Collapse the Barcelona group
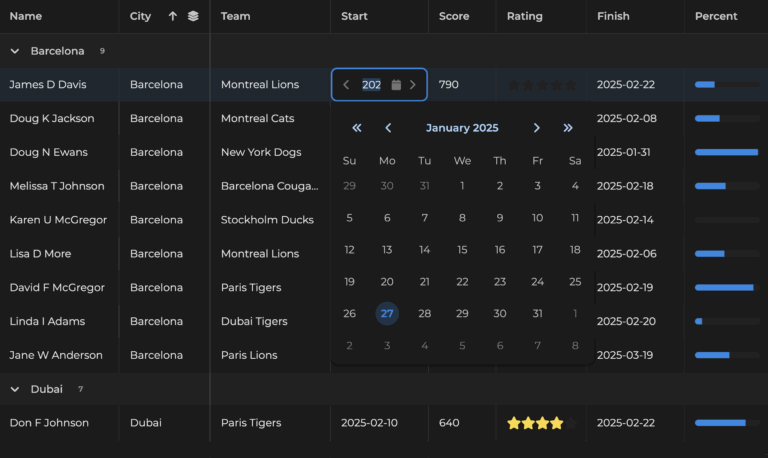The image size is (768, 458). coord(15,51)
